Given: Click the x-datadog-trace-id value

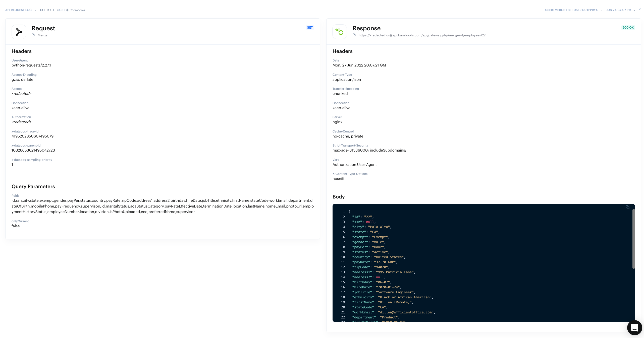Looking at the screenshot, I should click(32, 136).
